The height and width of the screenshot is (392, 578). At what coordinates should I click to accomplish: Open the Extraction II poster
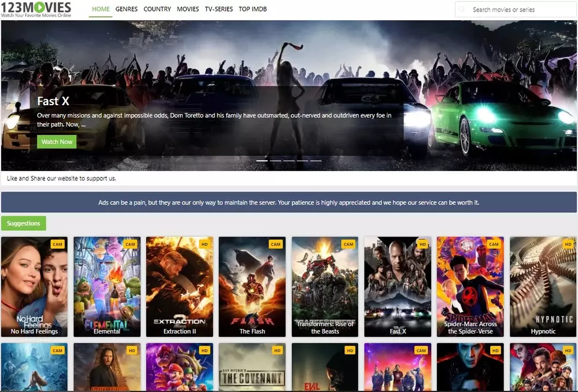(x=180, y=287)
